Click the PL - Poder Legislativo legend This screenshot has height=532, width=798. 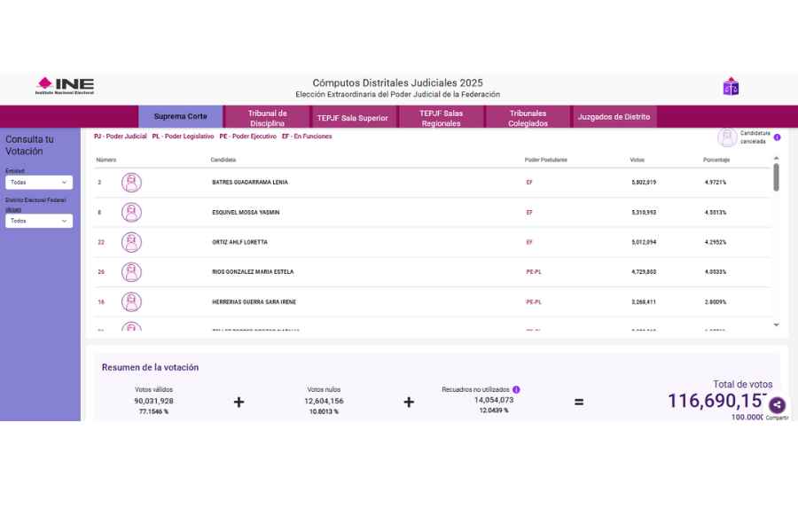coord(183,137)
